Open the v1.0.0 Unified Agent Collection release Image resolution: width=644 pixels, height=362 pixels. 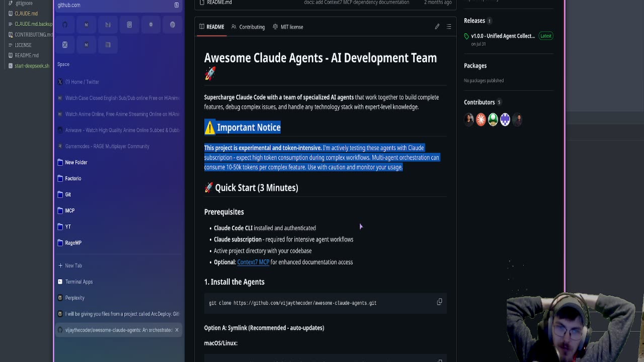[x=503, y=36]
